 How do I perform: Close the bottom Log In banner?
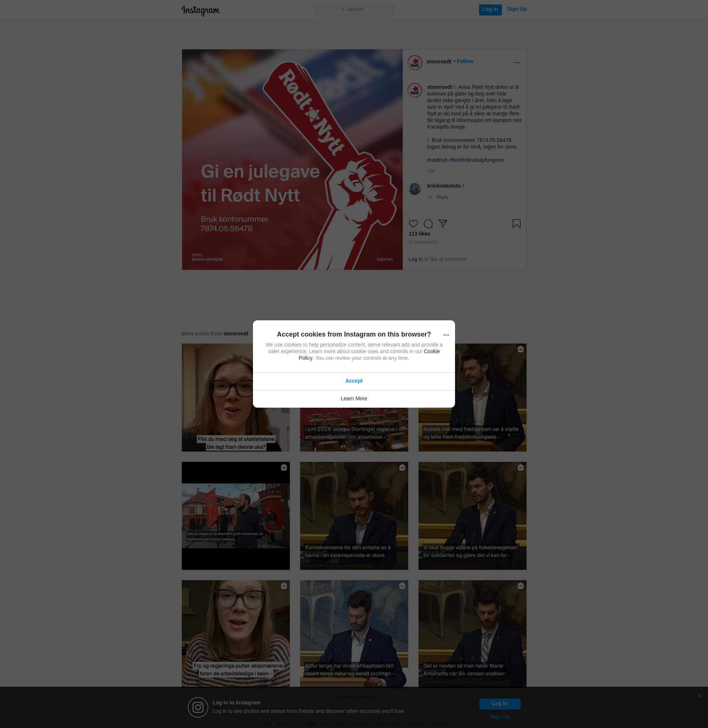coord(699,696)
